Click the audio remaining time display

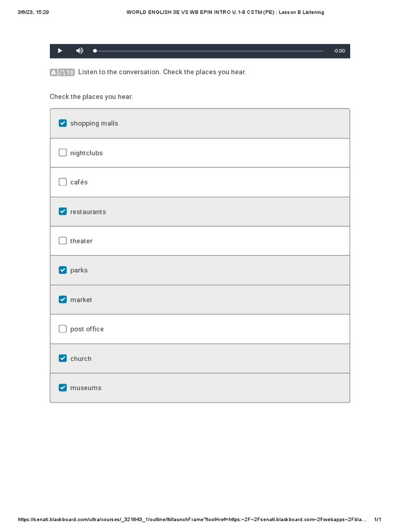(x=339, y=51)
